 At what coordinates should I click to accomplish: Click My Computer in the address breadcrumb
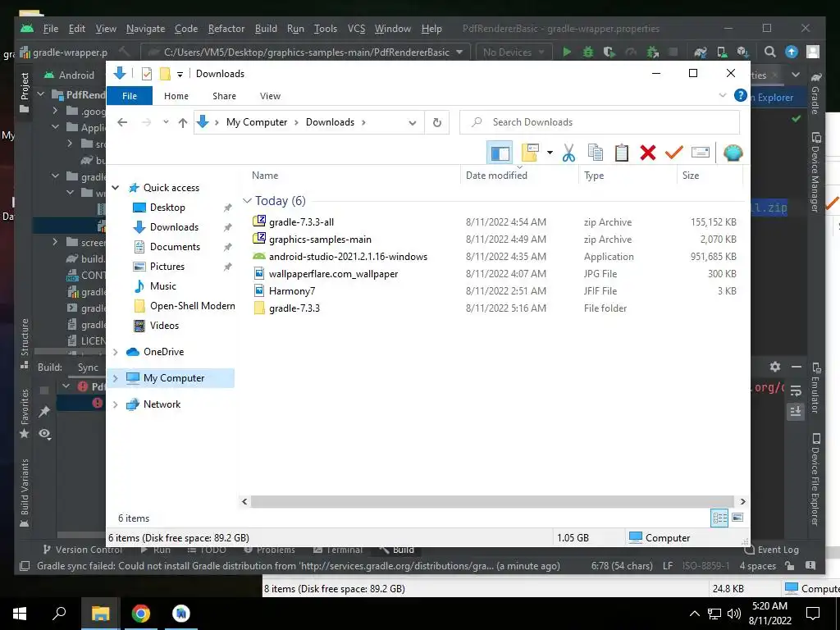pos(257,122)
